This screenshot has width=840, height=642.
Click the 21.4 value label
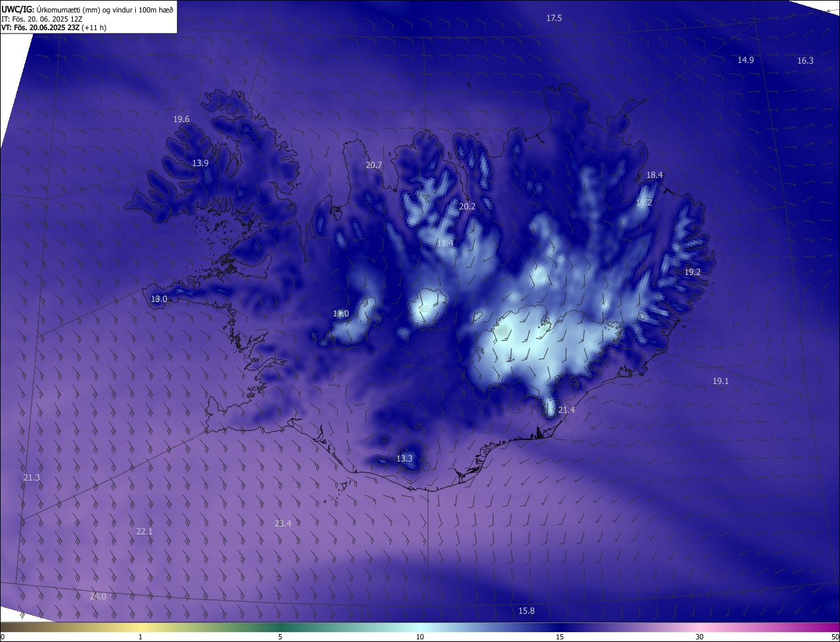[566, 410]
